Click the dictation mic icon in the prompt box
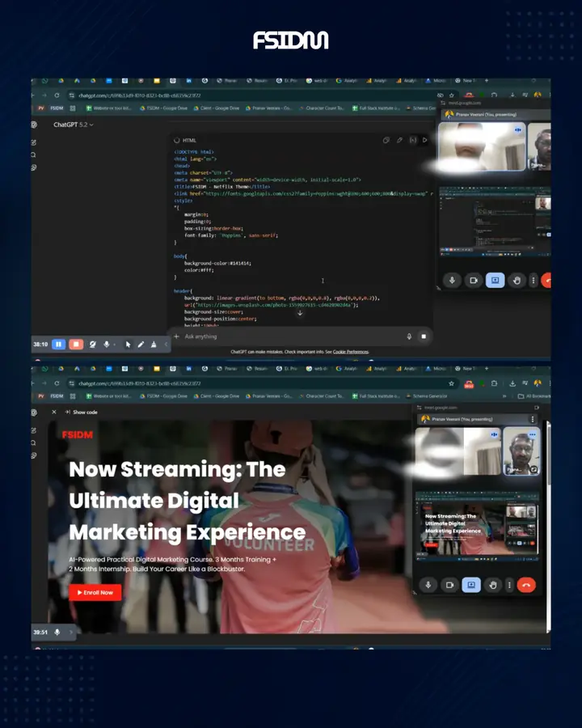This screenshot has height=728, width=582. (409, 336)
